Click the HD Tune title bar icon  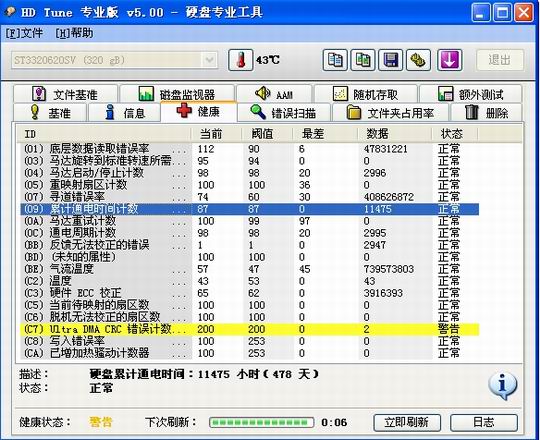click(10, 12)
